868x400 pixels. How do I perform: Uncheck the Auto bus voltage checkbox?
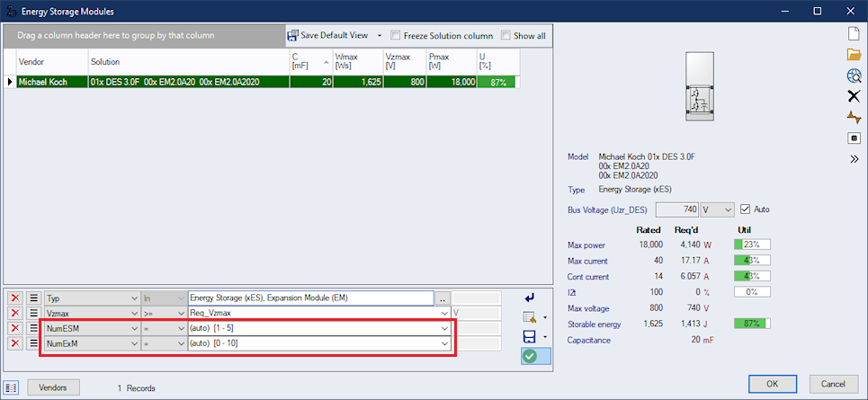point(745,209)
